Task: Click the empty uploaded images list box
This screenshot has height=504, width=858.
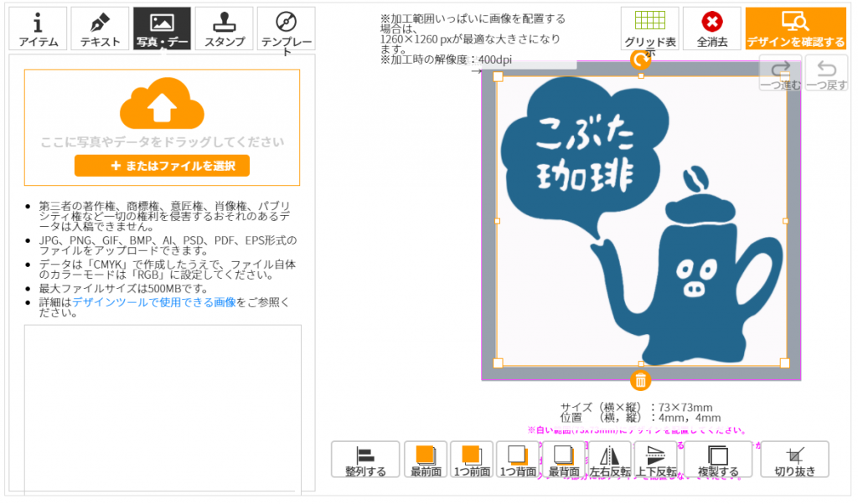Action: (x=163, y=409)
